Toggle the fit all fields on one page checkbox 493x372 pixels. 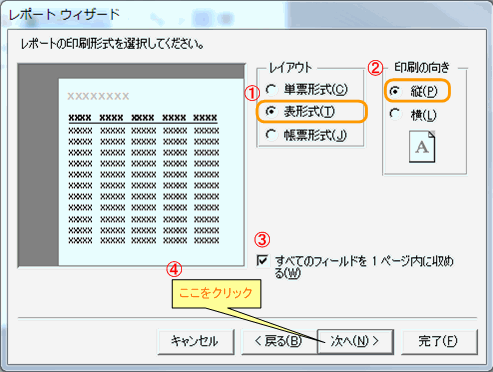[263, 261]
